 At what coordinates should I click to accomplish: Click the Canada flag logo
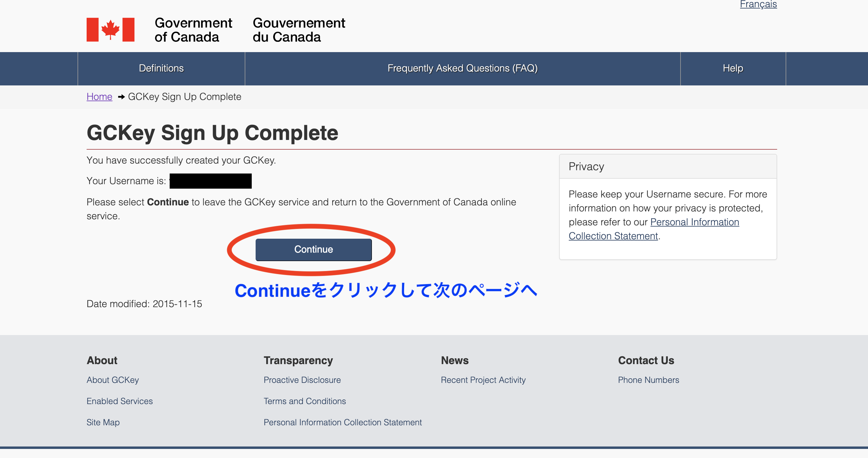[x=110, y=30]
